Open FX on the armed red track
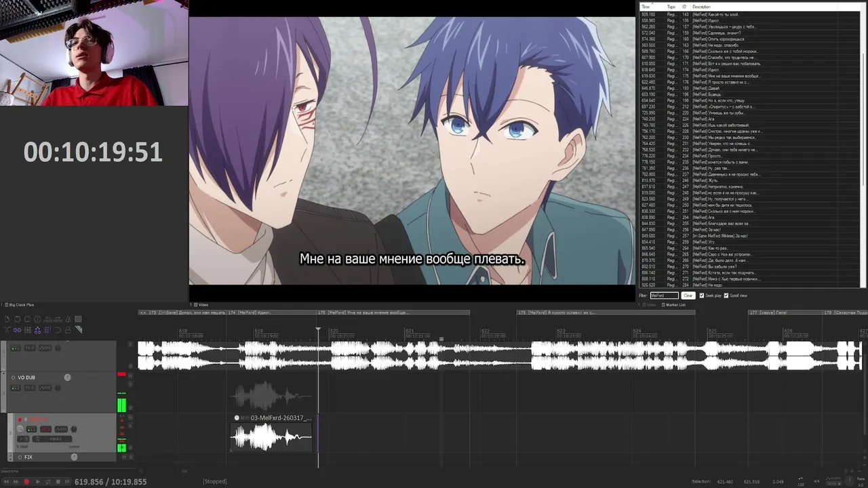The height and width of the screenshot is (488, 868). coord(45,429)
